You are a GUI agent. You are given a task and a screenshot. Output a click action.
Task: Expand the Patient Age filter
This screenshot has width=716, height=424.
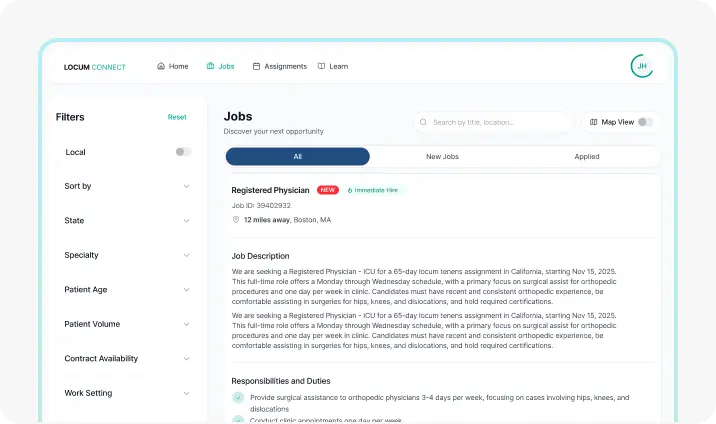coord(186,290)
